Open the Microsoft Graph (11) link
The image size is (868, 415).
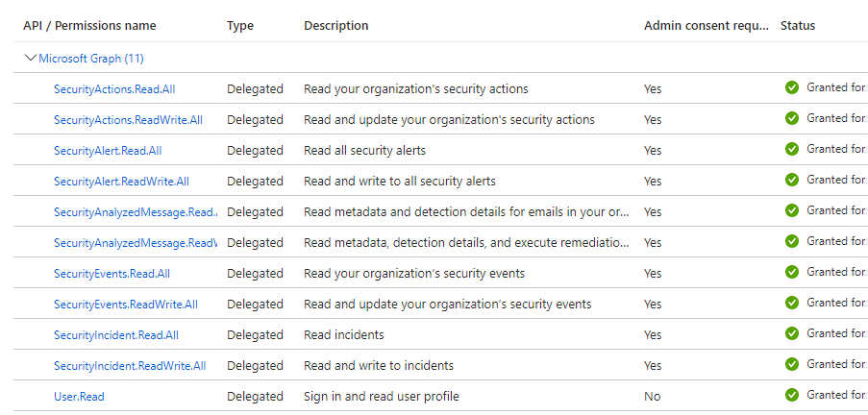coord(90,58)
